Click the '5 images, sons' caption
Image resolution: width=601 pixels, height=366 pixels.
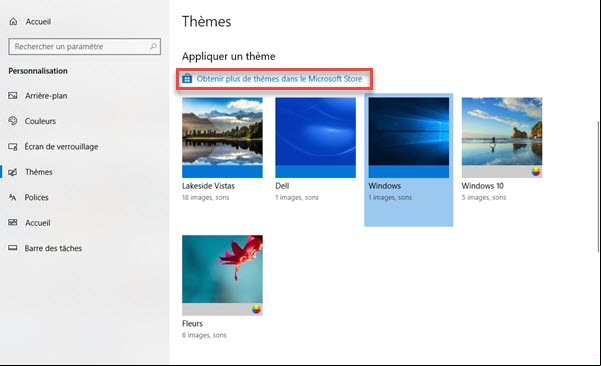(484, 197)
